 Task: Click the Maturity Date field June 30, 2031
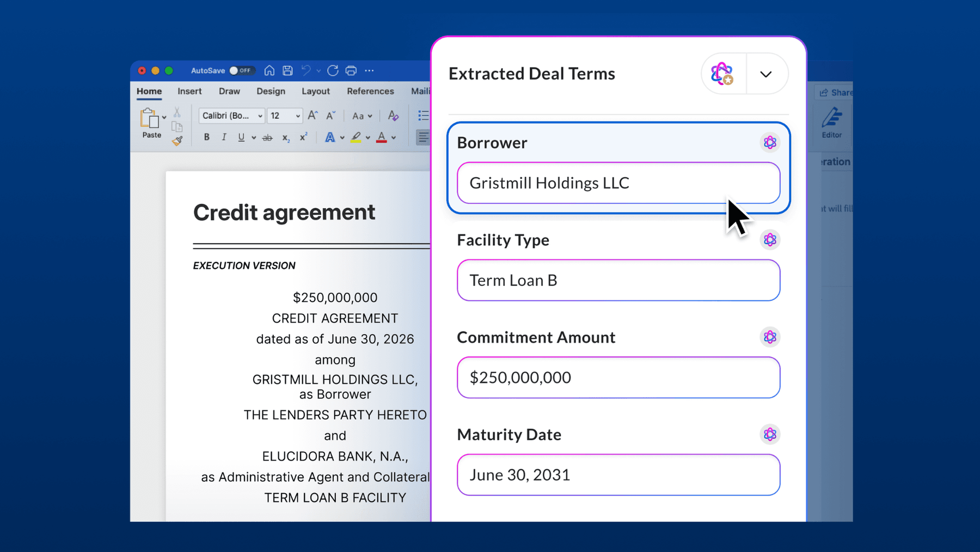[x=618, y=475]
